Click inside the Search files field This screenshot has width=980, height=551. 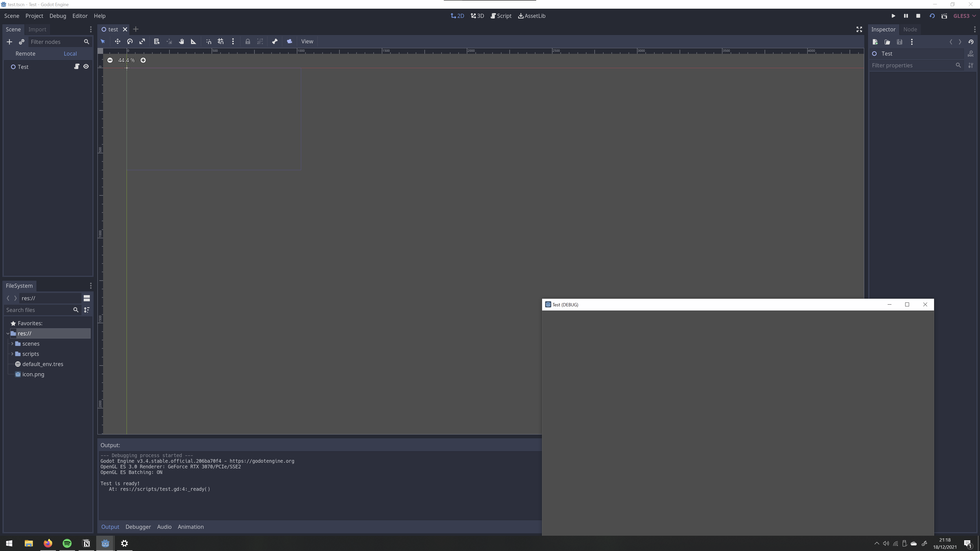click(42, 310)
